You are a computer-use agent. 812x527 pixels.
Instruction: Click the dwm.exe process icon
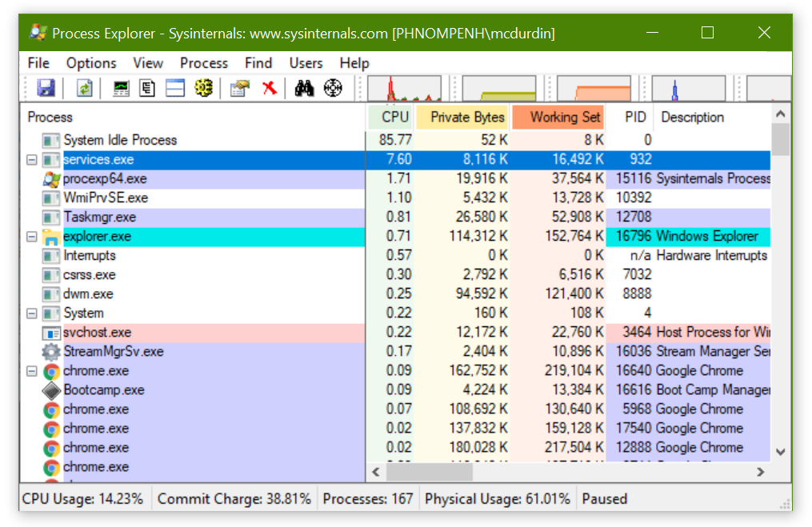[50, 294]
